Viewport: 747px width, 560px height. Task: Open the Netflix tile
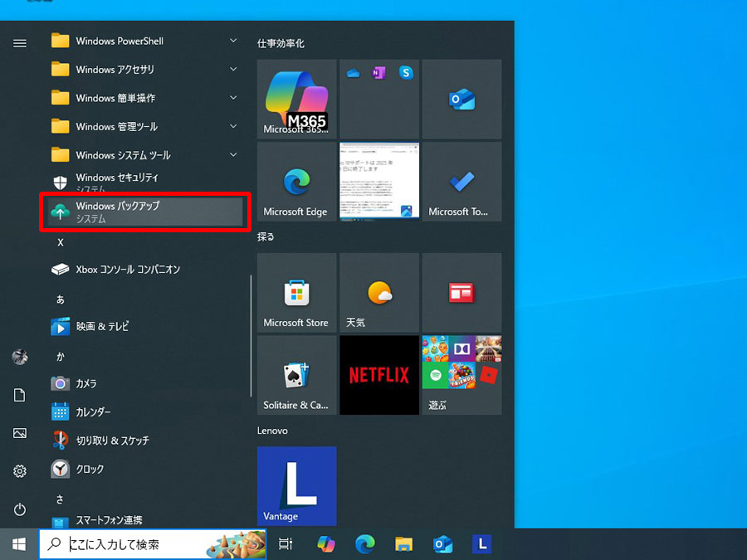pyautogui.click(x=379, y=375)
